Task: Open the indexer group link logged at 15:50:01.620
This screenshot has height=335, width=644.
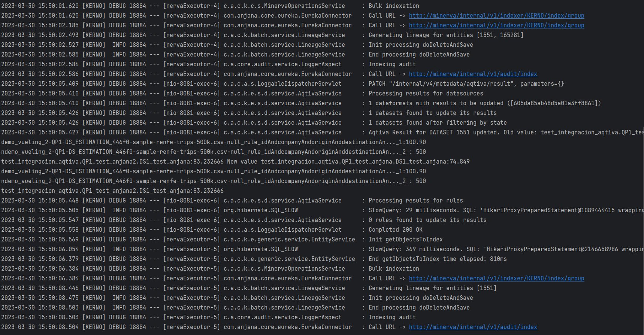Action: pyautogui.click(x=496, y=16)
